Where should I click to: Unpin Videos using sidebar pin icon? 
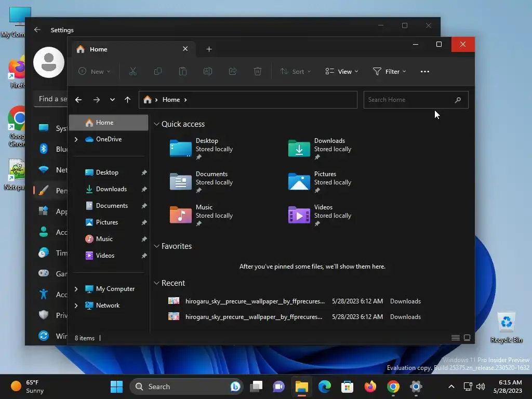[x=144, y=256]
